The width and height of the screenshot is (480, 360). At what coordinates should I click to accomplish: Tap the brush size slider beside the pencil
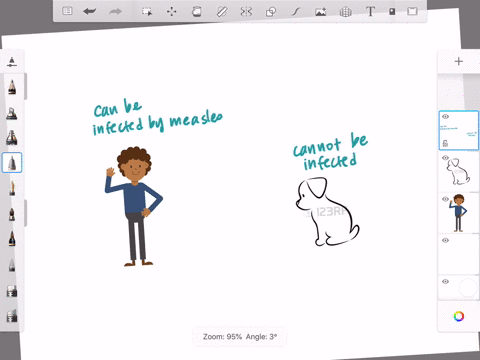[25, 87]
